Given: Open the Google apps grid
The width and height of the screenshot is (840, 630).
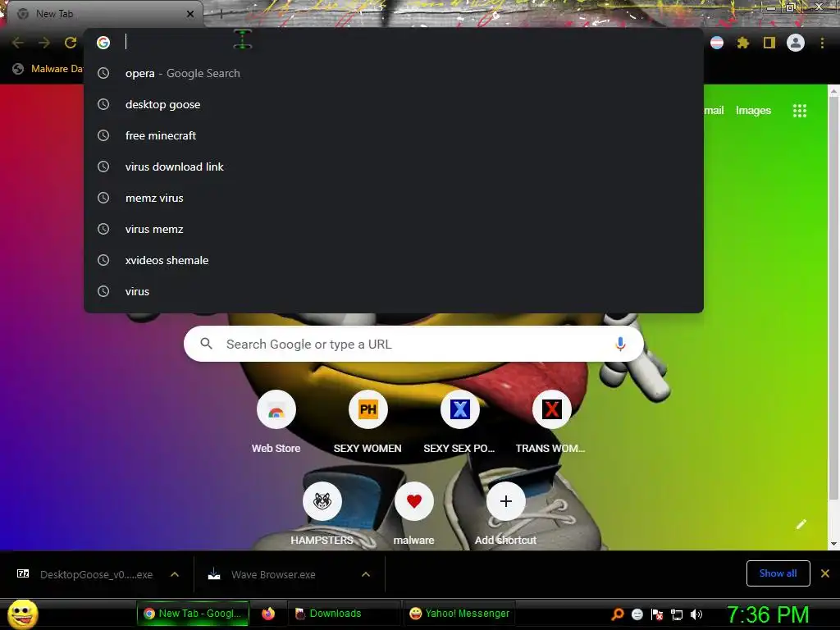Looking at the screenshot, I should [x=799, y=111].
